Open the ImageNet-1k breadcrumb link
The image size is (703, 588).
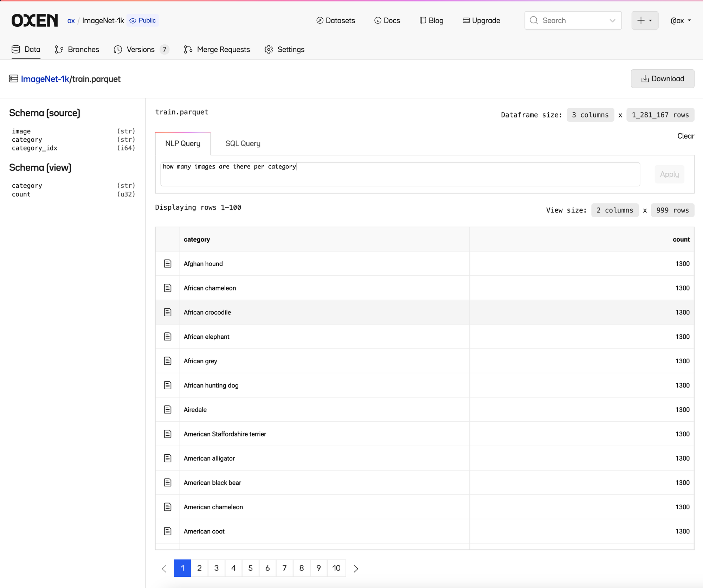[x=45, y=79]
